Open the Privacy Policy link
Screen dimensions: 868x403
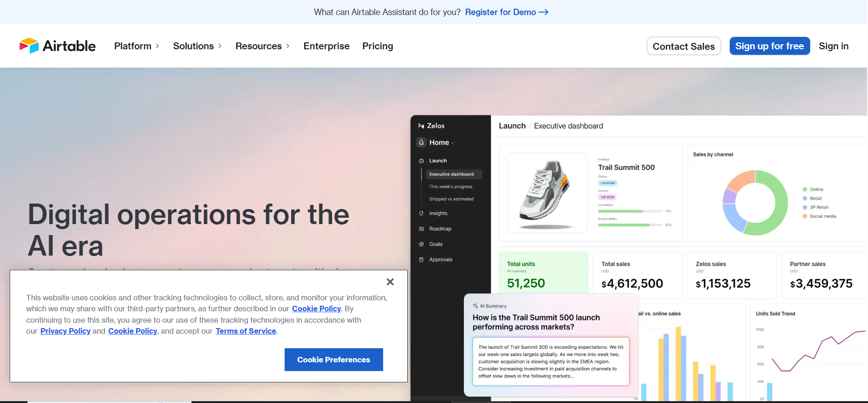66,331
